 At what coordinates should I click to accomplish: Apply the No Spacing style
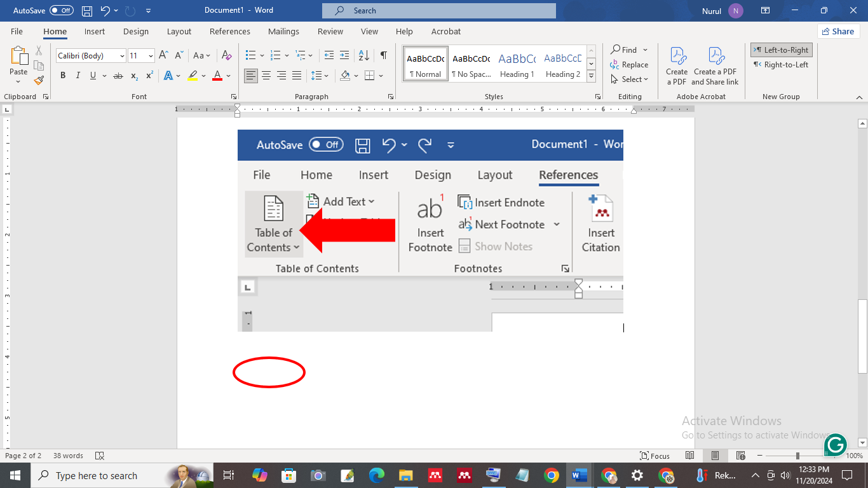(471, 64)
